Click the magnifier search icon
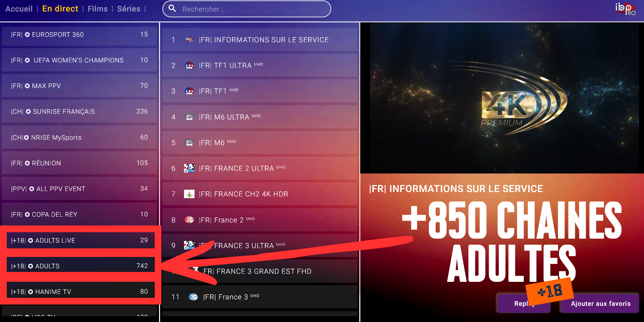The image size is (644, 322). 172,8
